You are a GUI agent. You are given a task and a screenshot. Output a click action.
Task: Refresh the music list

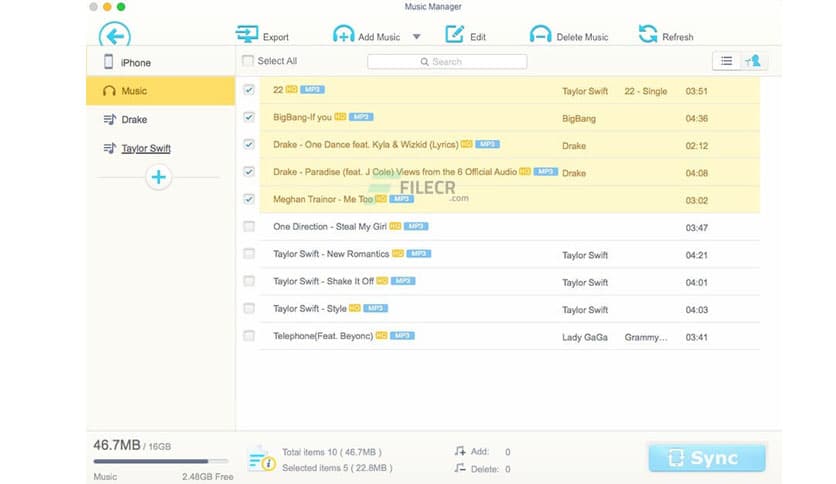[648, 35]
